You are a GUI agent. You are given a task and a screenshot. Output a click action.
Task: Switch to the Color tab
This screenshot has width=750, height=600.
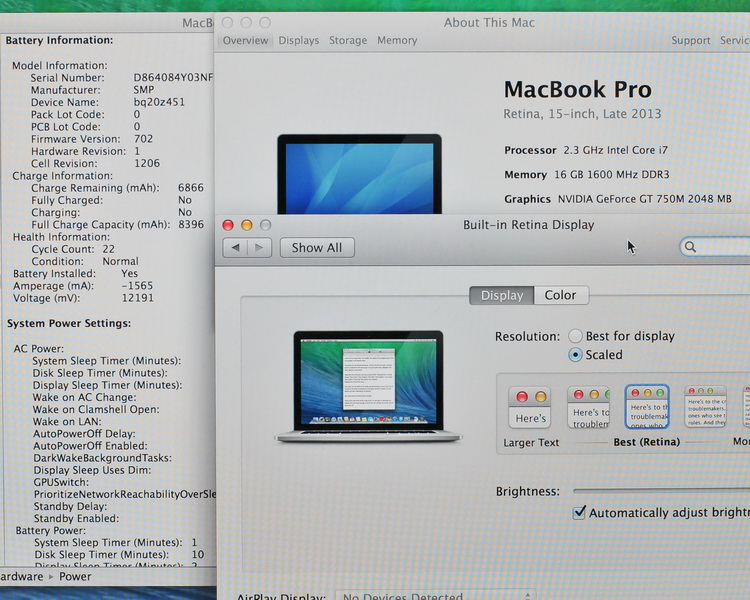coord(561,295)
